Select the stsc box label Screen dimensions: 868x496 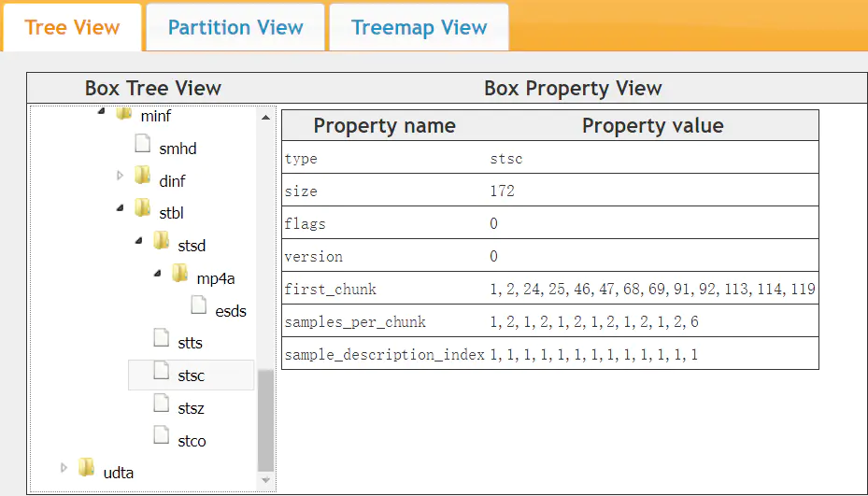[x=191, y=376]
